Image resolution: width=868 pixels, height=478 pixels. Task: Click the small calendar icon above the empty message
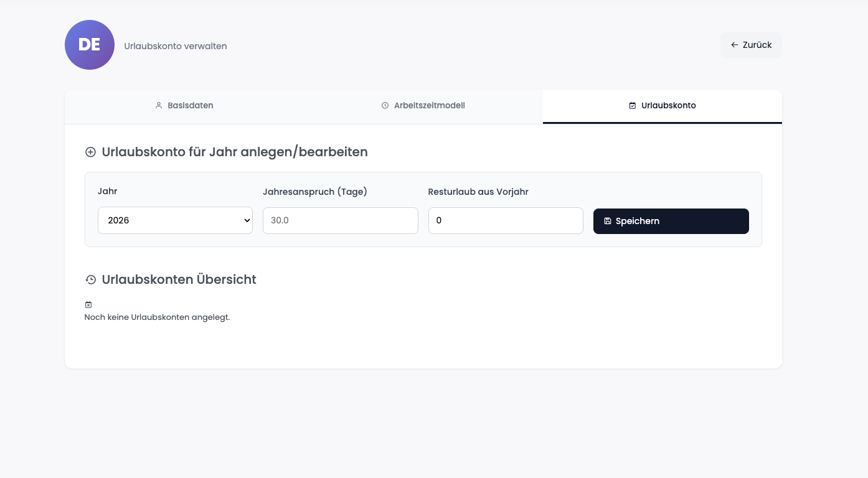(x=88, y=304)
